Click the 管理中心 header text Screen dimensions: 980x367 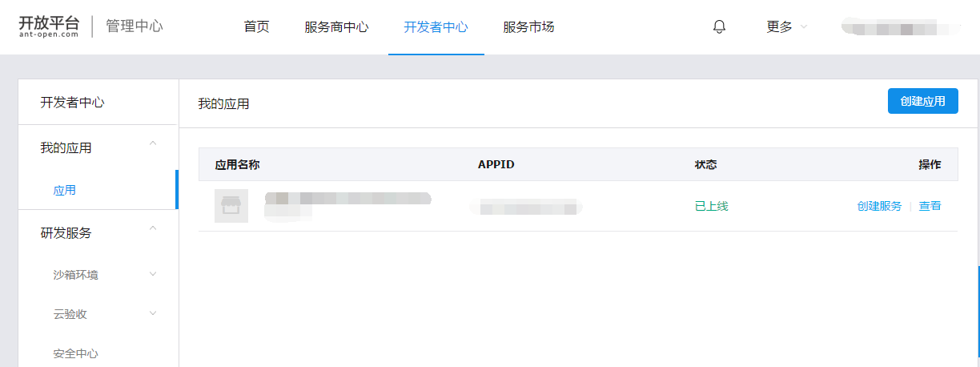135,26
